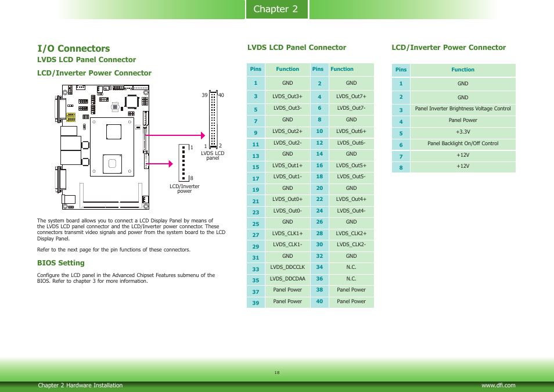Click the 40-pin LVDS LCD panel connector drawing
This screenshot has width=554, height=392.
(x=213, y=119)
